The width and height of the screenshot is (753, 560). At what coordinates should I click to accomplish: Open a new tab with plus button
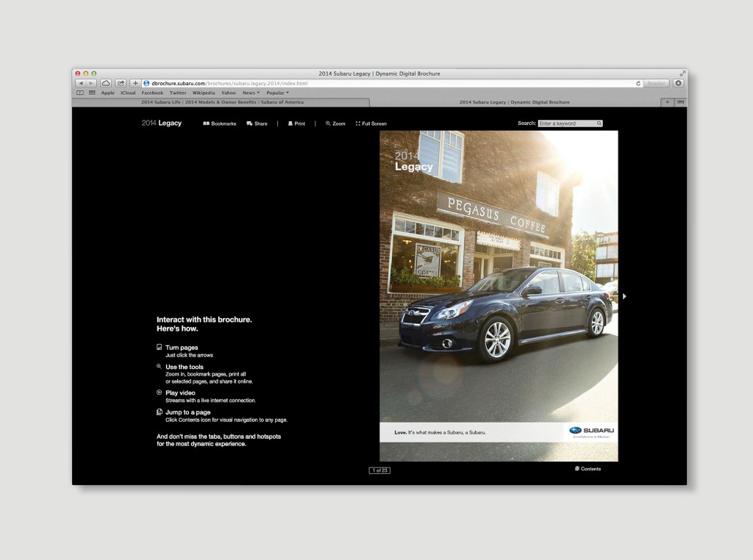[667, 102]
